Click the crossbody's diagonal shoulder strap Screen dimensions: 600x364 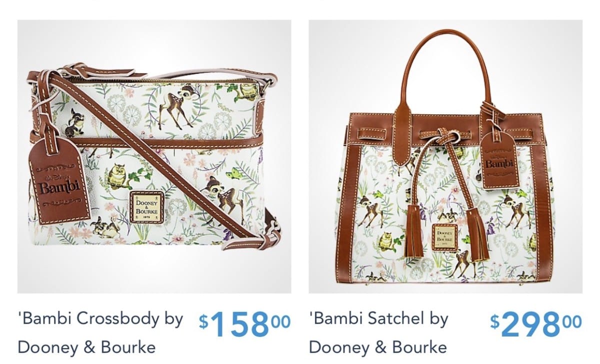150,155
